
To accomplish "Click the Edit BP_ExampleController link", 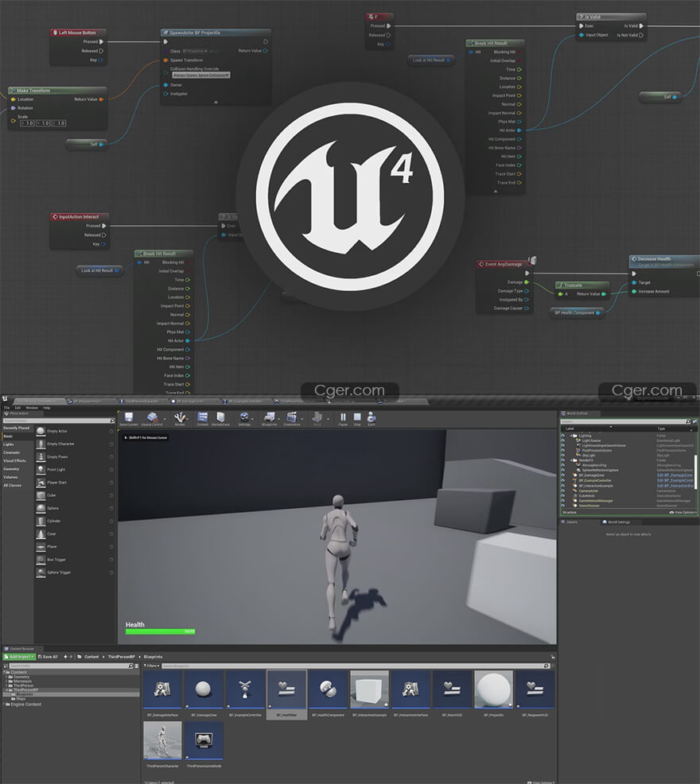I will pyautogui.click(x=675, y=480).
